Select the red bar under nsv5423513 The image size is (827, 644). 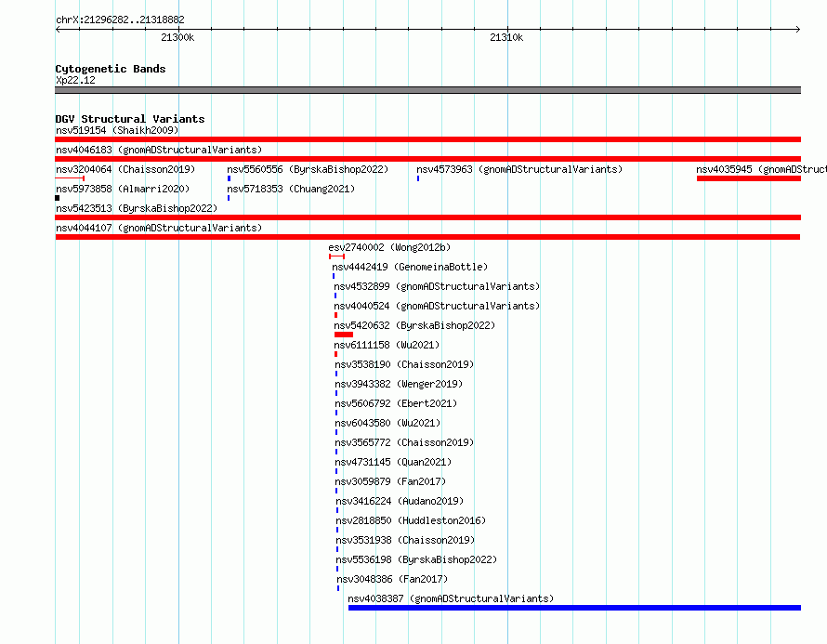point(427,217)
